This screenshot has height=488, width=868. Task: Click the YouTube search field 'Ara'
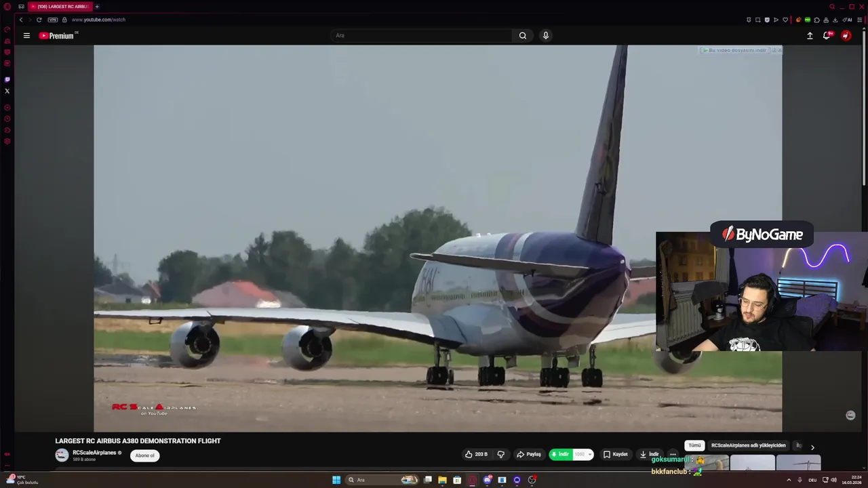click(422, 35)
